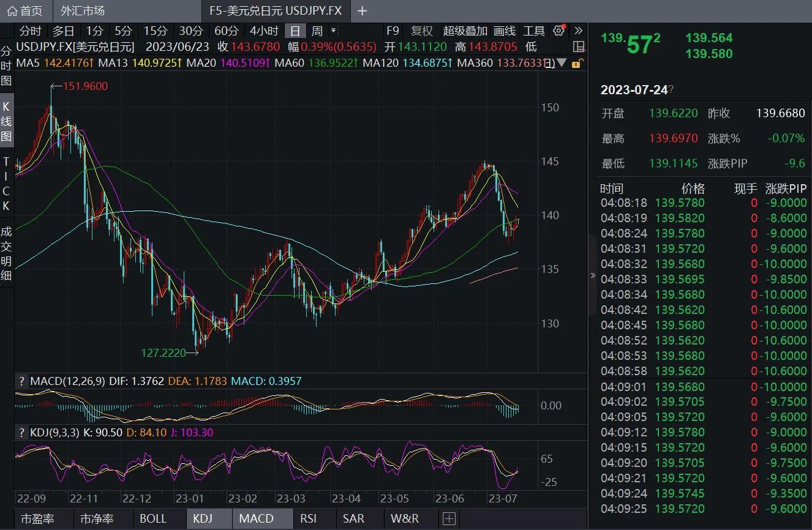
Task: Click the home icon tab 首页
Action: 25,10
